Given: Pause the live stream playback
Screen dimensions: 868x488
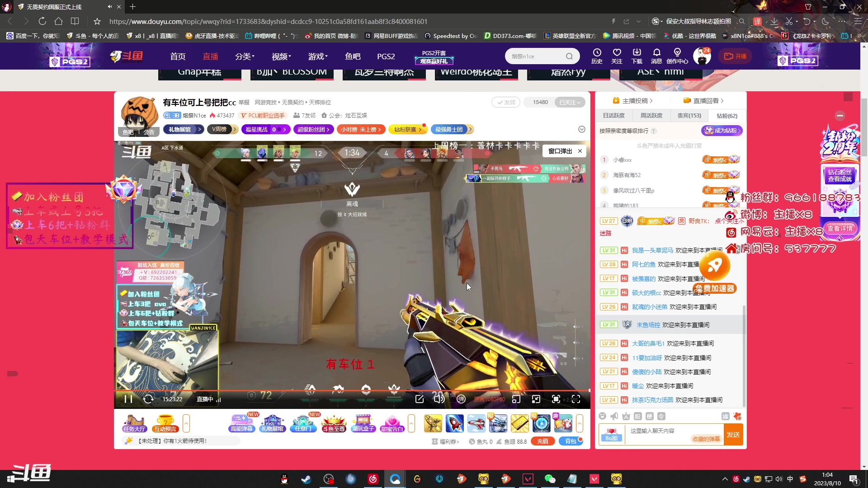Looking at the screenshot, I should (128, 399).
